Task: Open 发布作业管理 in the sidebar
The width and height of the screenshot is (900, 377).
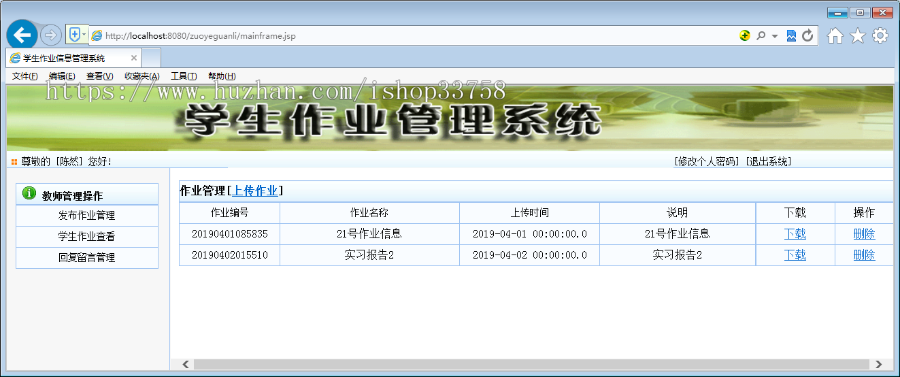Action: (87, 216)
